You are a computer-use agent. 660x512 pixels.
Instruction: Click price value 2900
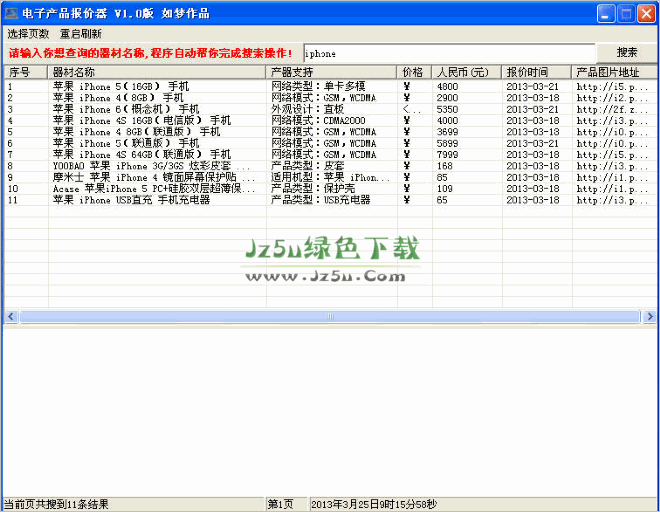point(447,98)
